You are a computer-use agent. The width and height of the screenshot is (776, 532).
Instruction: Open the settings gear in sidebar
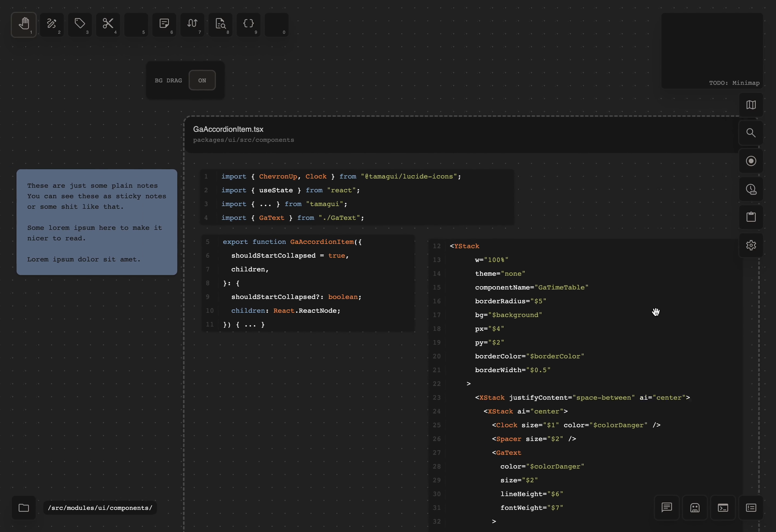[751, 245]
